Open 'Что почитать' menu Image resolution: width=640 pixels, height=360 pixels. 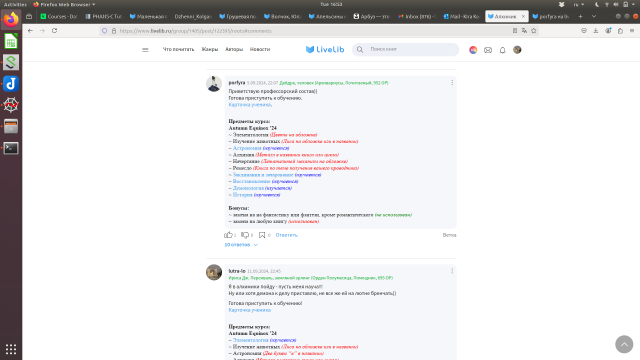click(178, 49)
